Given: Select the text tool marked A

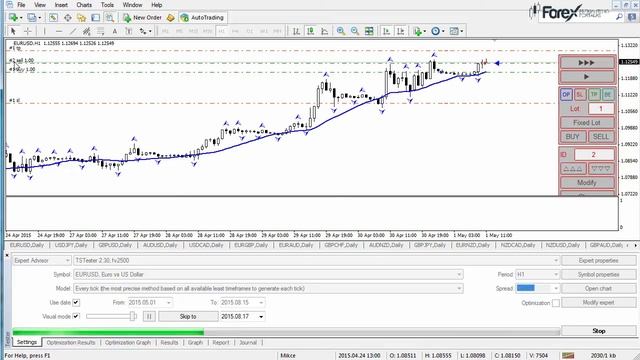Looking at the screenshot, I should [x=115, y=31].
